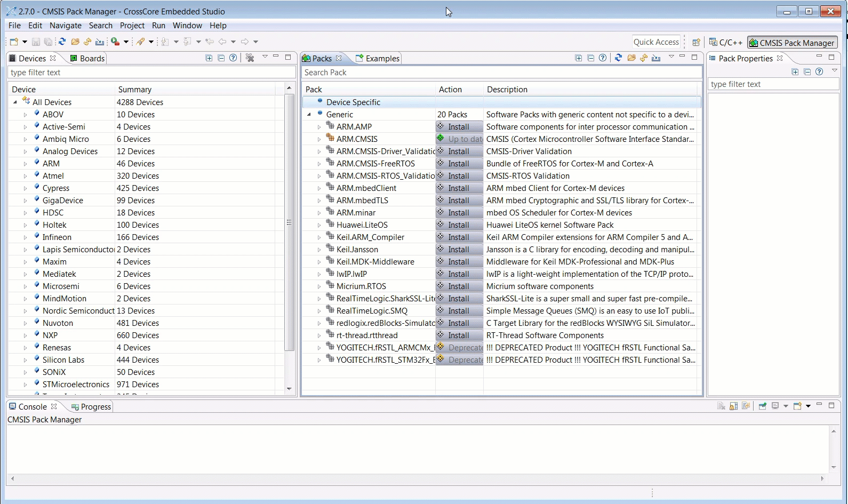Click the orange arrows icon in Packs view toolbar
Screen dimensions: 848x504
(x=644, y=58)
